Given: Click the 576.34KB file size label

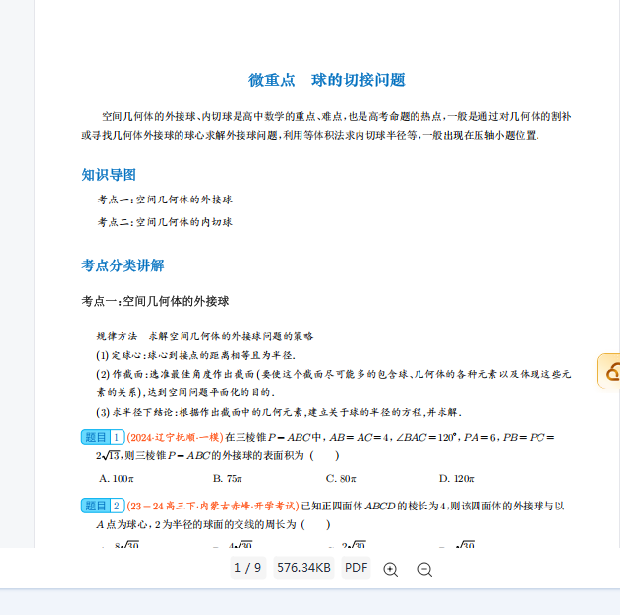Looking at the screenshot, I should coord(304,568).
